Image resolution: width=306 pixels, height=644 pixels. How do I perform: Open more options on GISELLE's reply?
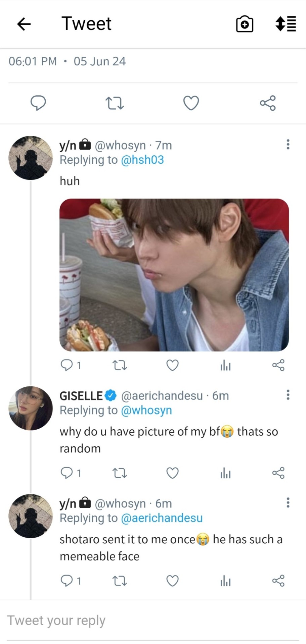coord(288,395)
